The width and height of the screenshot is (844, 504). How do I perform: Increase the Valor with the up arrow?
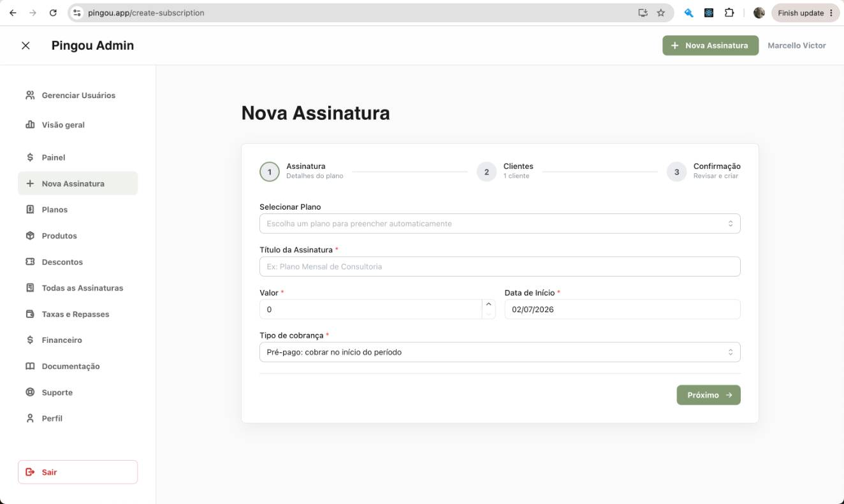[x=489, y=304]
